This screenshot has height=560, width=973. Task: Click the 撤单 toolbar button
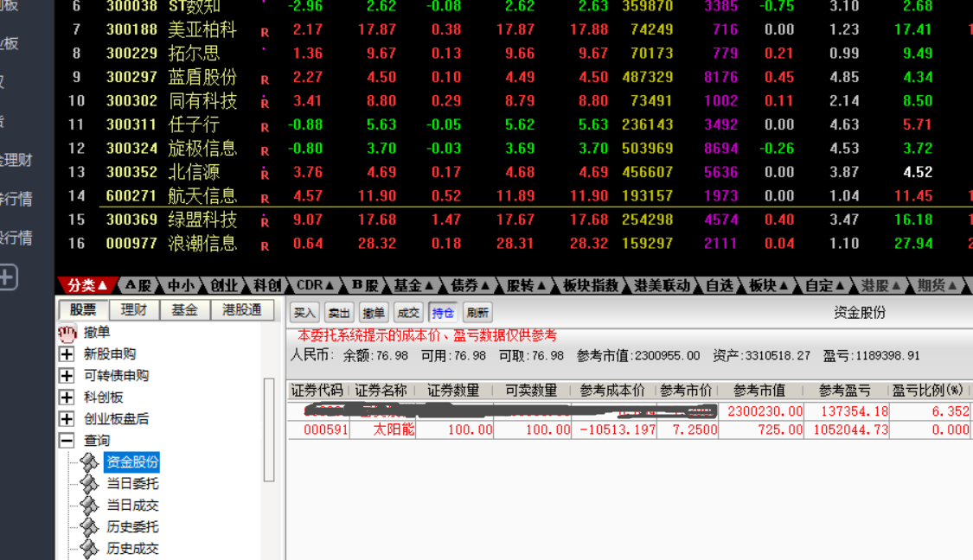tap(374, 313)
